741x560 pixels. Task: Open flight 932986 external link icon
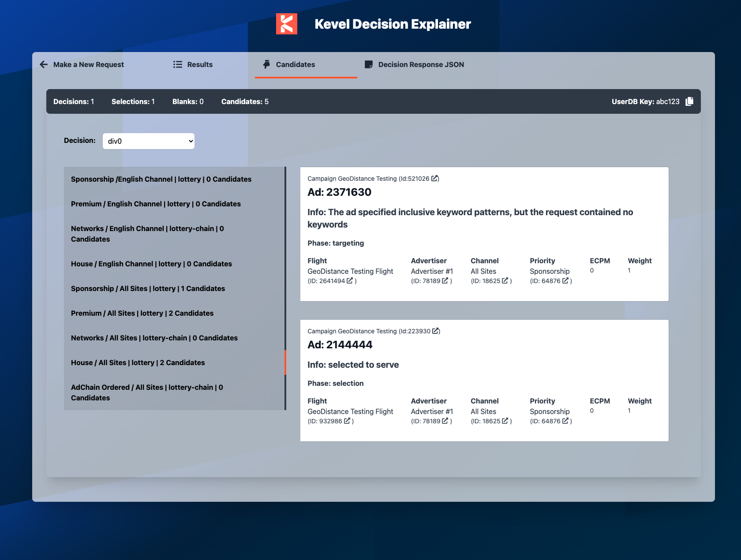(347, 421)
